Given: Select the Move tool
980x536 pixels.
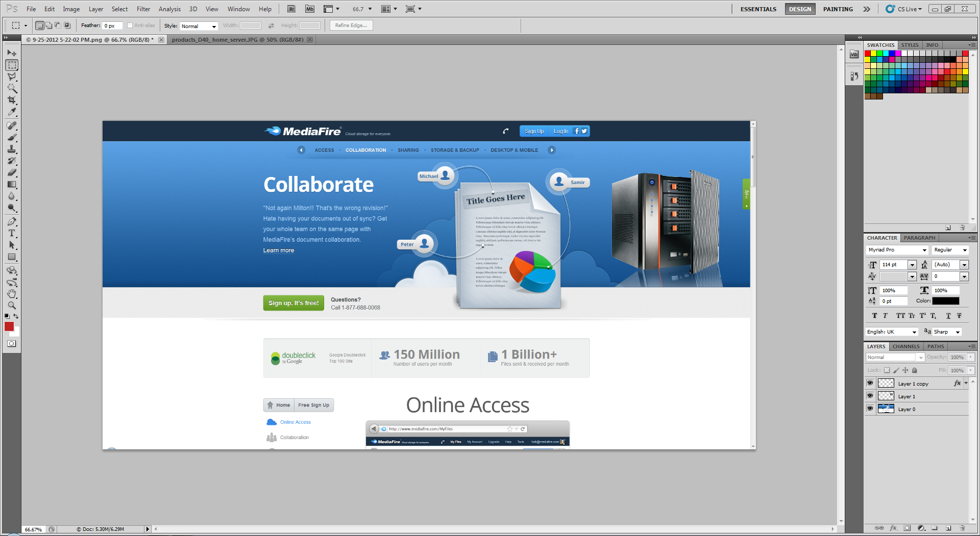Looking at the screenshot, I should [x=12, y=53].
